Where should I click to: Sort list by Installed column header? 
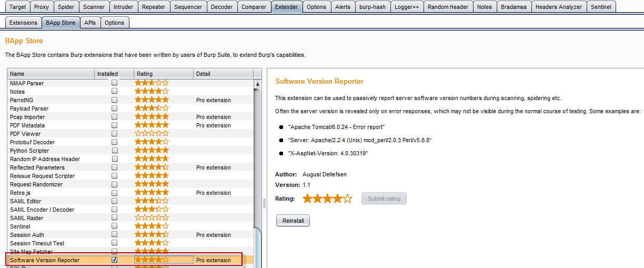click(114, 74)
